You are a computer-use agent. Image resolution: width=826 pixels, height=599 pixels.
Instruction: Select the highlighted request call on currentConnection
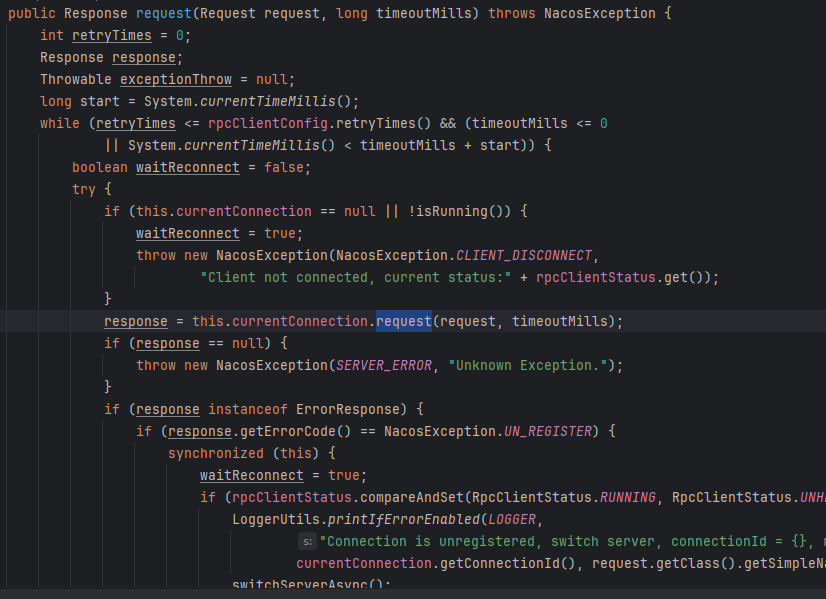[404, 321]
